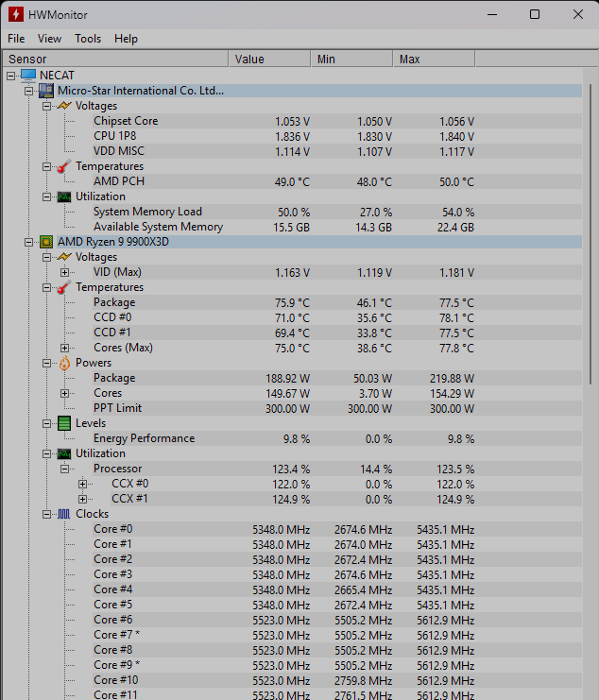Click the Powers flame icon
599x700 pixels.
pos(64,363)
